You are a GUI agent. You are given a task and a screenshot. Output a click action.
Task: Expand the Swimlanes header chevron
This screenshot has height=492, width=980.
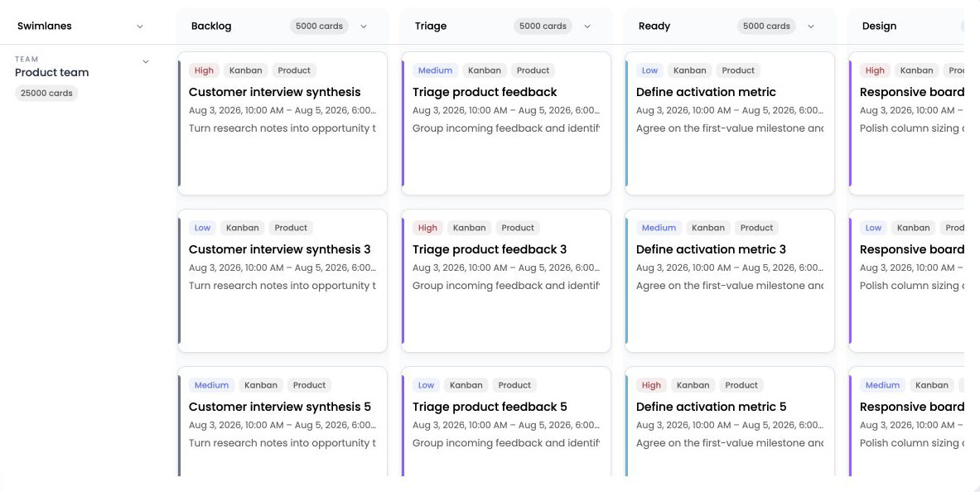click(x=140, y=27)
